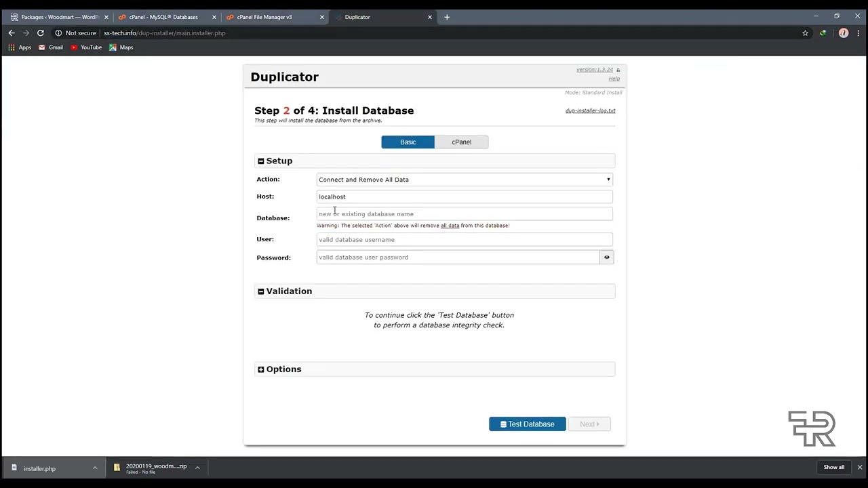Close the downloads bar
Screen dimensions: 868x488
click(x=859, y=468)
